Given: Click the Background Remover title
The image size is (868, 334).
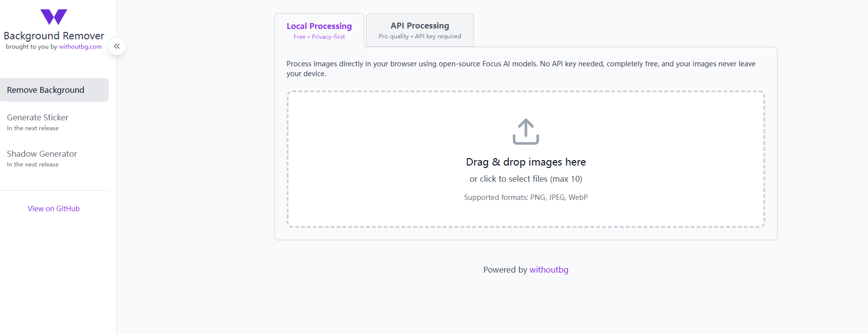Looking at the screenshot, I should click(x=54, y=36).
